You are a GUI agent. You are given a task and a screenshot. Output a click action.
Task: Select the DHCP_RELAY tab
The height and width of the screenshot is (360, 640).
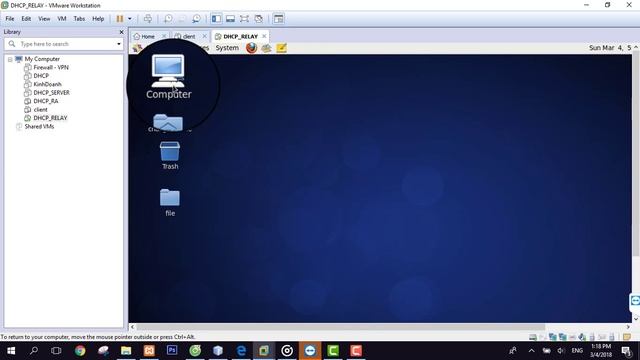click(240, 36)
